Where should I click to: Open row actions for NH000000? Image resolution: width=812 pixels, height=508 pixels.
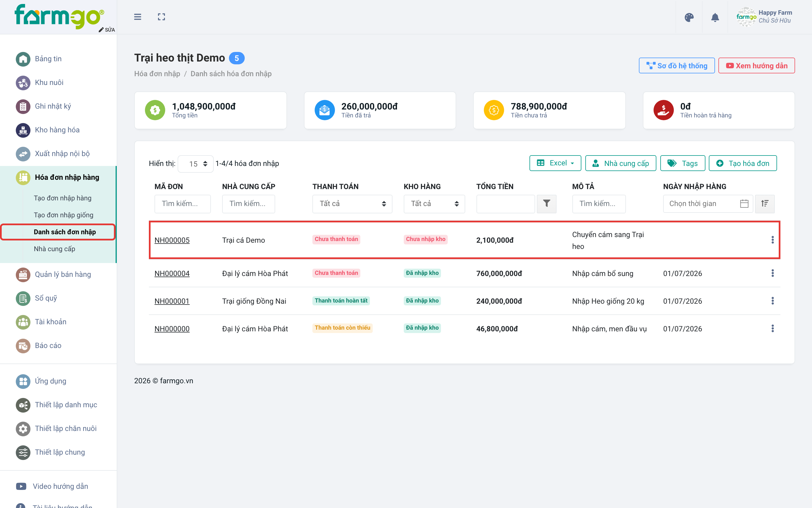point(773,328)
